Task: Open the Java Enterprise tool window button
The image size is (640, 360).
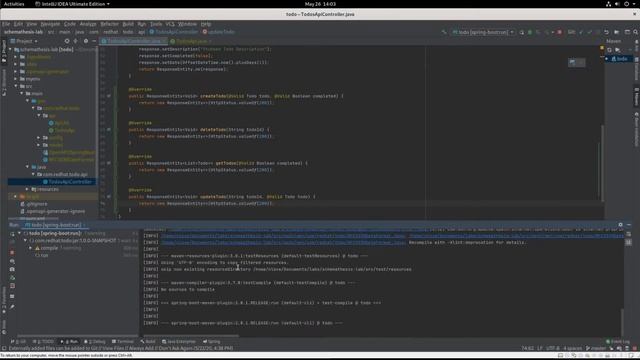Action: click(179, 342)
